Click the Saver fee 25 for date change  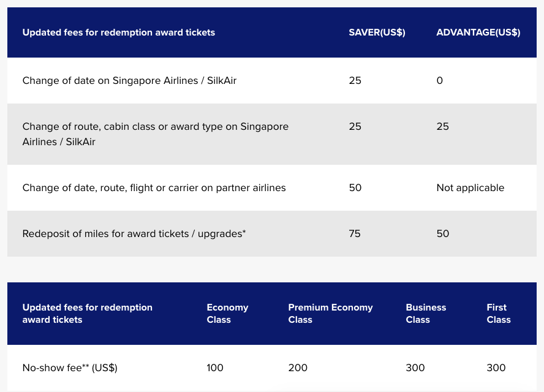pos(355,80)
